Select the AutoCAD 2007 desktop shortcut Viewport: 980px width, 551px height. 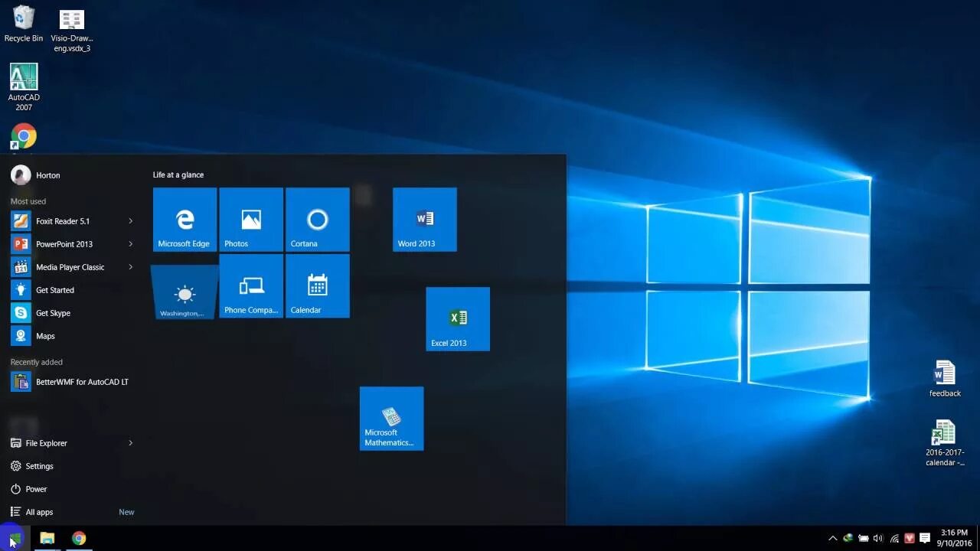24,87
